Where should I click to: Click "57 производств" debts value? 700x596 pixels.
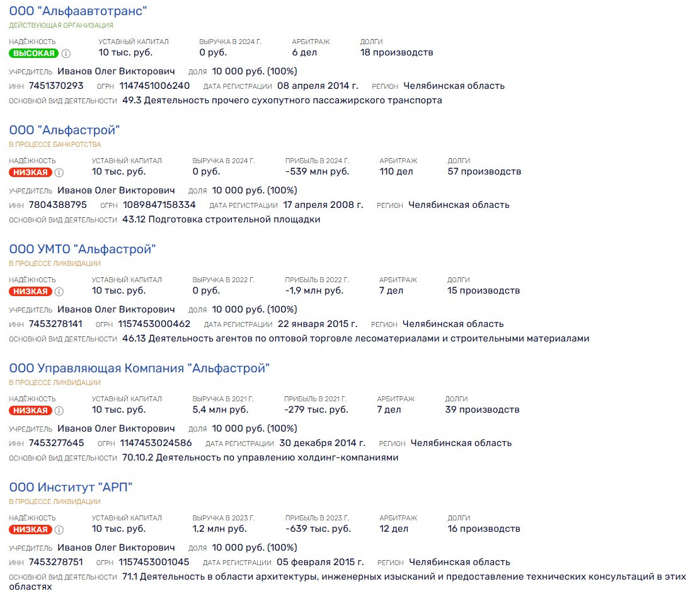pos(484,171)
